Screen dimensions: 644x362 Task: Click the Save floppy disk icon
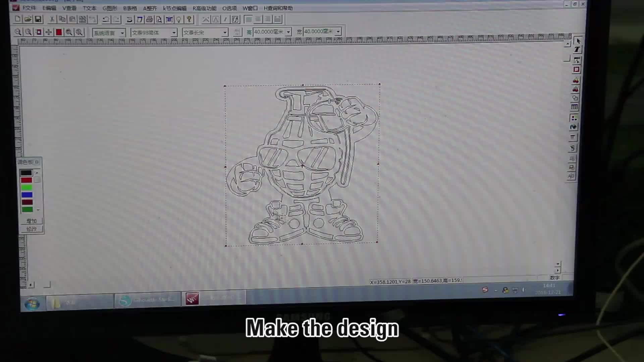(38, 19)
